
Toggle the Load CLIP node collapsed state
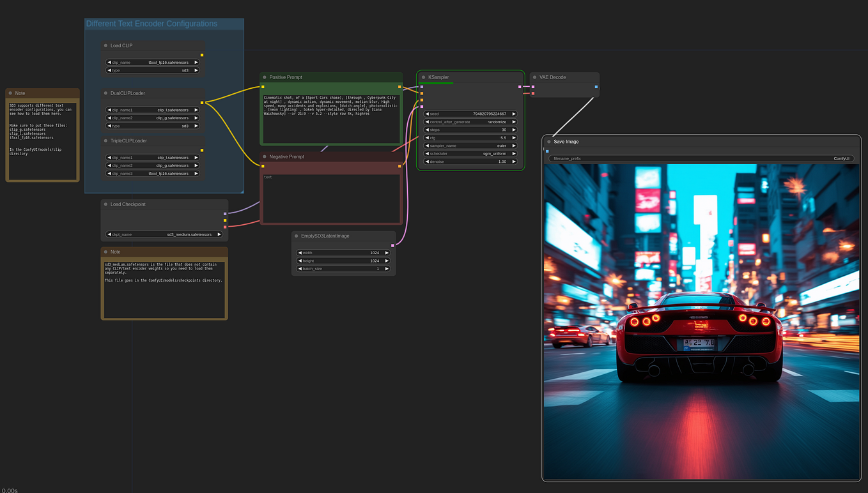[104, 45]
